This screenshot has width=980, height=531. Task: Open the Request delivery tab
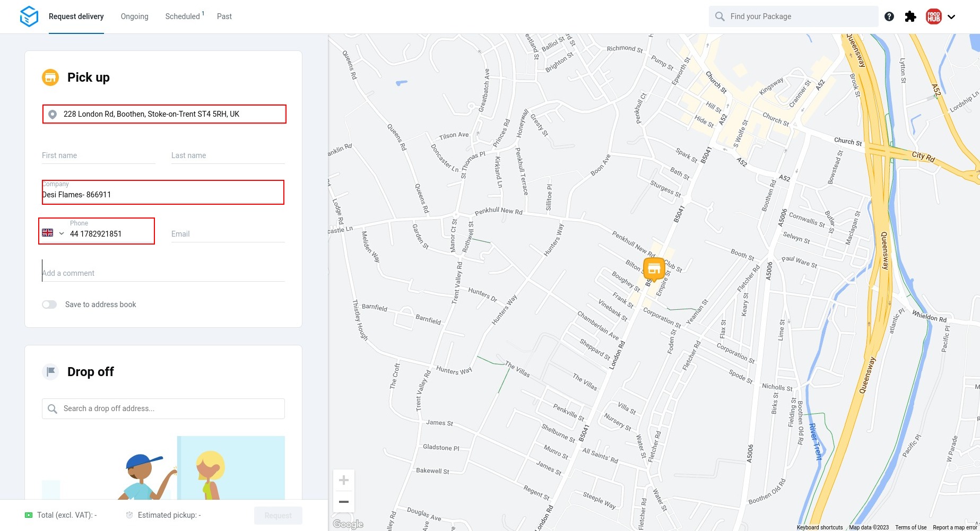coord(76,16)
